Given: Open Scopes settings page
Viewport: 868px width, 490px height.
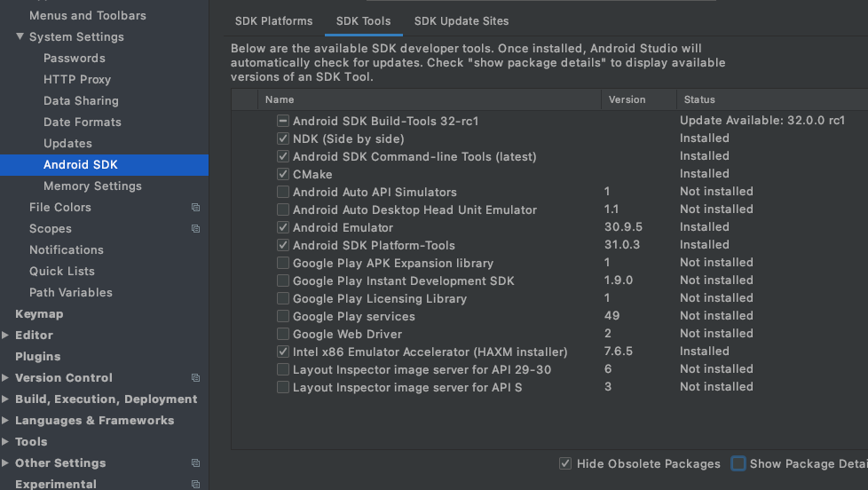Looking at the screenshot, I should [x=51, y=229].
